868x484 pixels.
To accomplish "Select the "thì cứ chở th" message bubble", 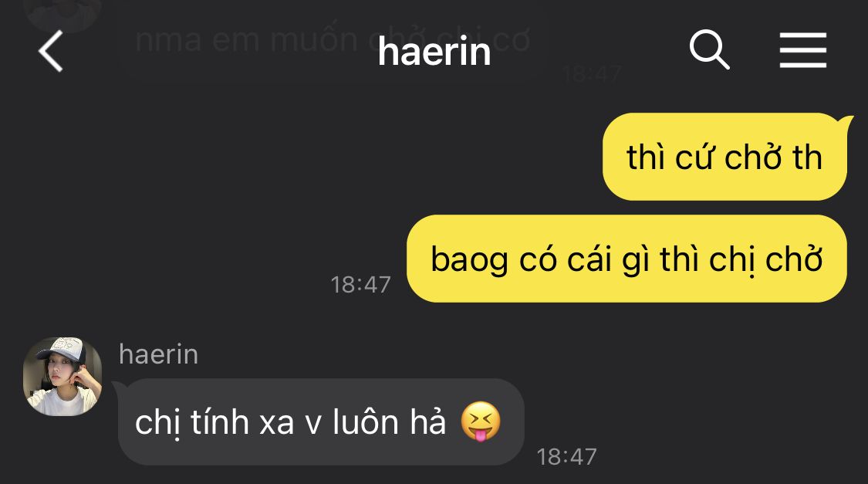I will pyautogui.click(x=724, y=157).
